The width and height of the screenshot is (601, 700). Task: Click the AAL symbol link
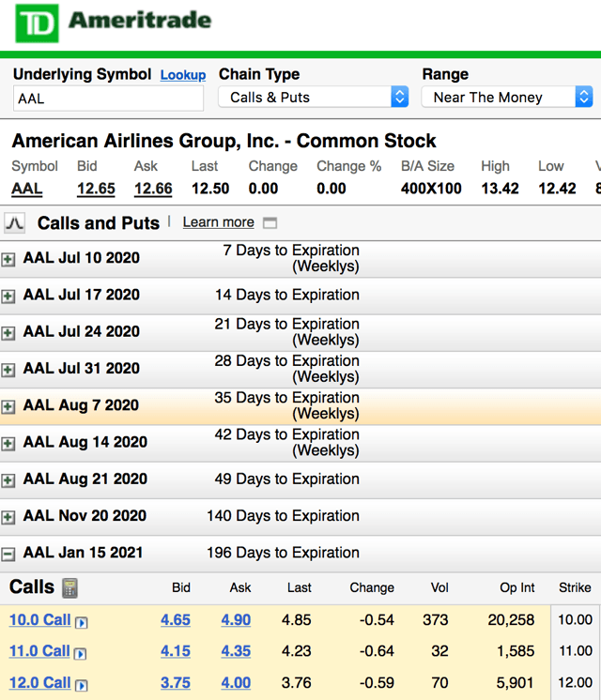(27, 189)
